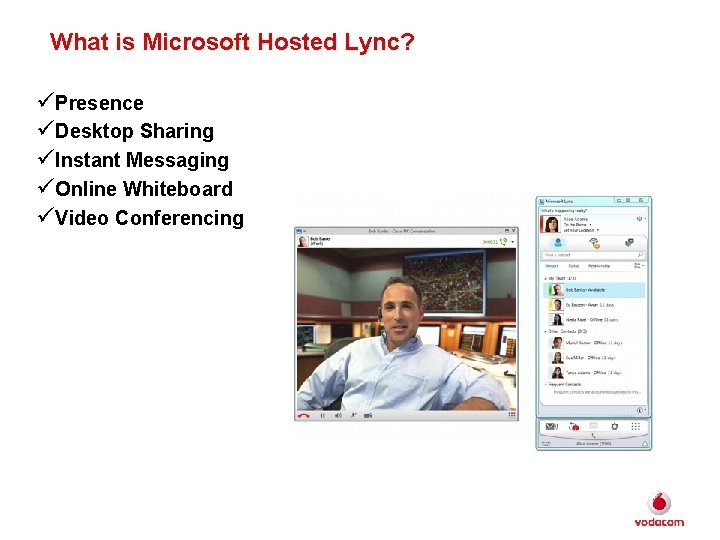End the call with the red hang-up icon
The image size is (720, 540).
pyautogui.click(x=304, y=416)
